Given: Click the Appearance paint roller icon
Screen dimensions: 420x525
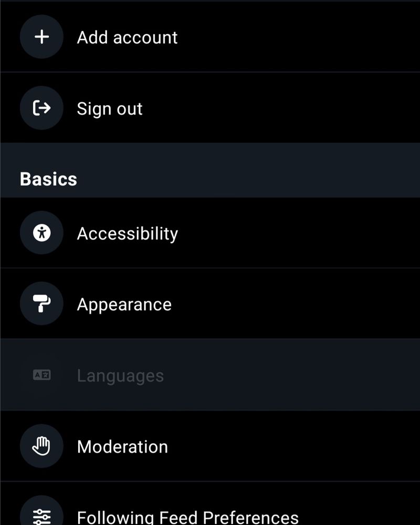Looking at the screenshot, I should point(41,303).
